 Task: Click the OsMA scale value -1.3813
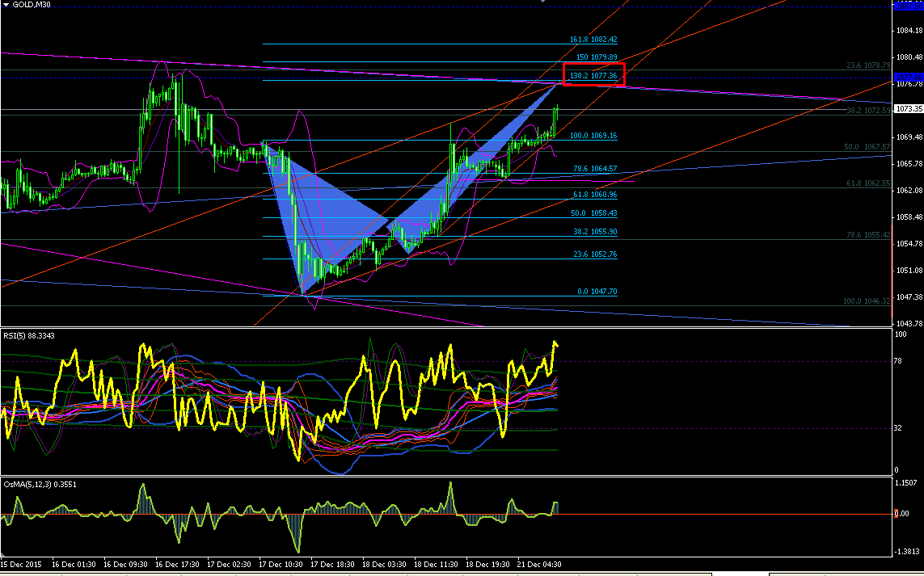click(x=906, y=551)
